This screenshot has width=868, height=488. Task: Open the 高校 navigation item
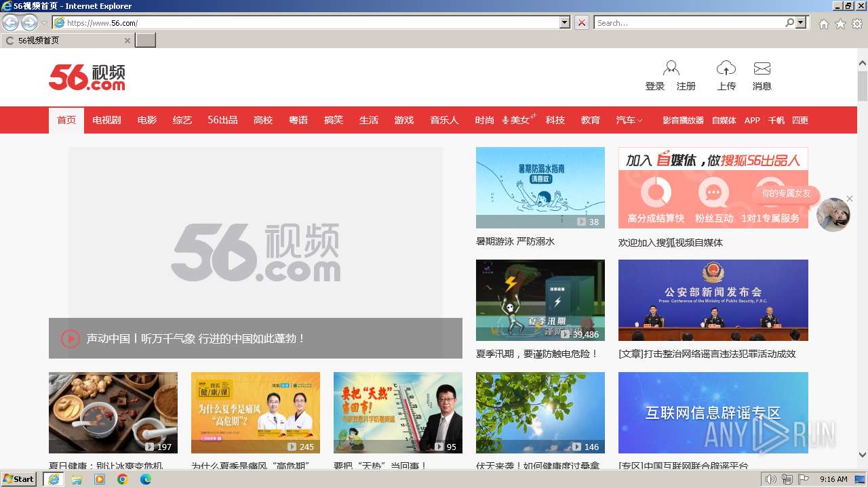coord(263,120)
